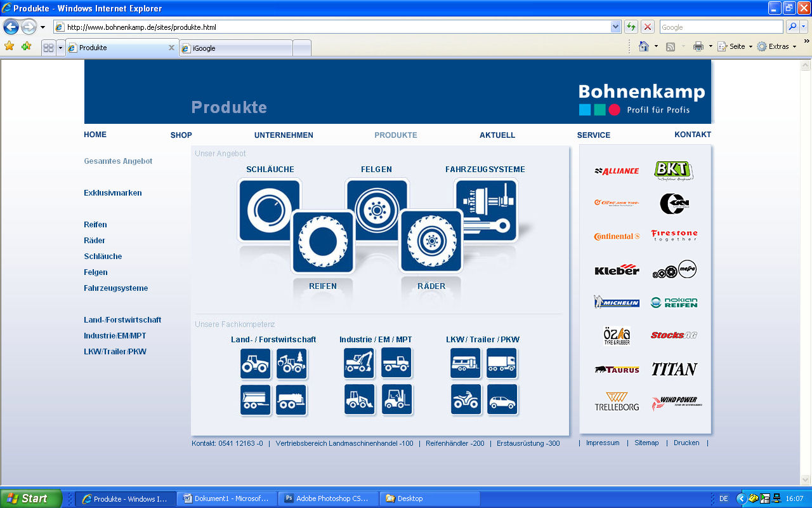Open the Impressum footer link
Screen dimensions: 812x508
(603, 443)
